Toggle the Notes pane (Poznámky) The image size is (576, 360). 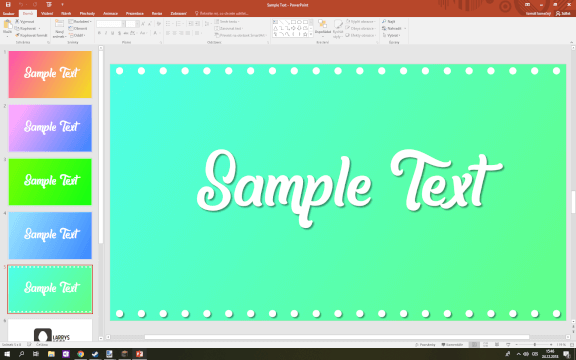pos(425,345)
